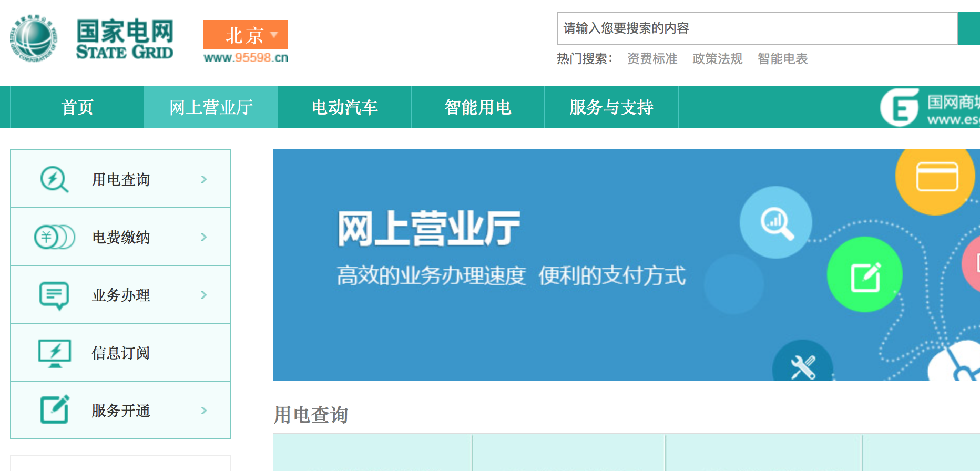Select the 电费缴纳 sidebar menu item
Screen dimensions: 980x471
(x=120, y=237)
